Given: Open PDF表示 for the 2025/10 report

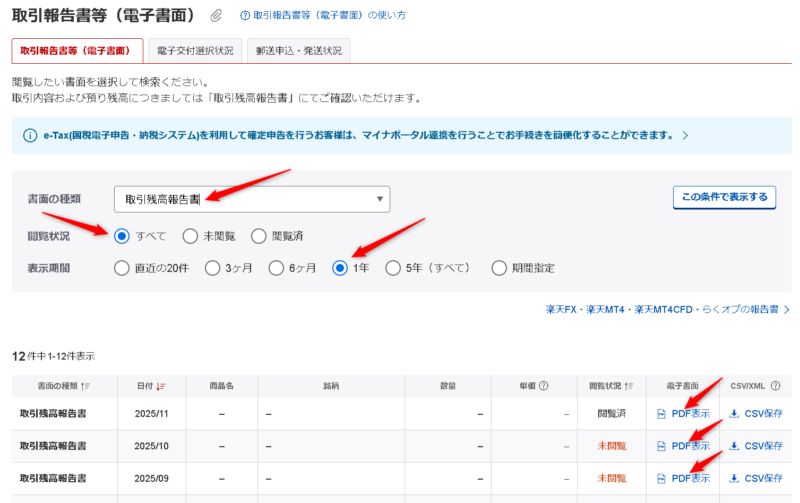Looking at the screenshot, I should 683,445.
